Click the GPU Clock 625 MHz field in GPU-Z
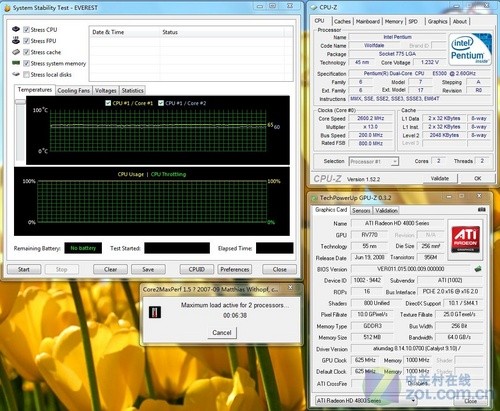 pyautogui.click(x=365, y=360)
